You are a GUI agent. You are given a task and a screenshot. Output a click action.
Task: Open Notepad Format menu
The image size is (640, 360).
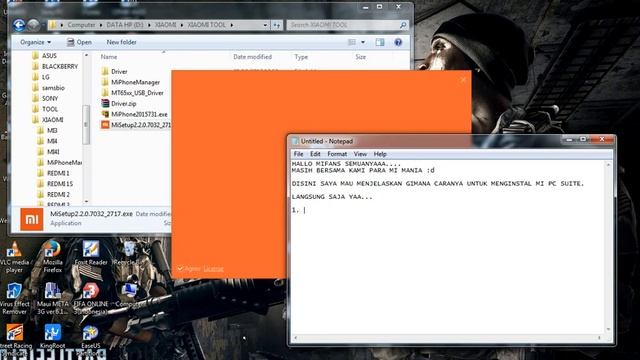[x=337, y=154]
